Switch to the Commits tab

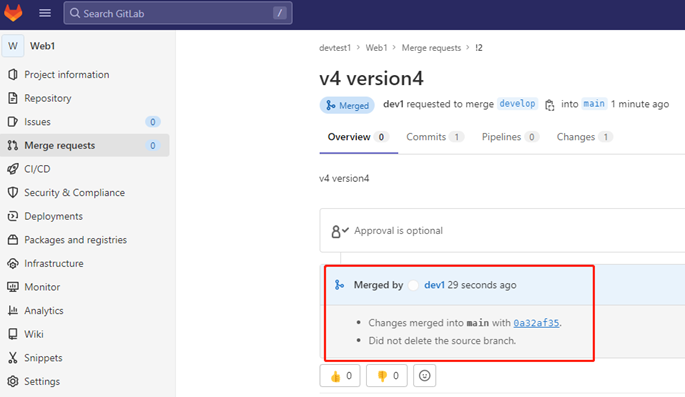pyautogui.click(x=434, y=137)
